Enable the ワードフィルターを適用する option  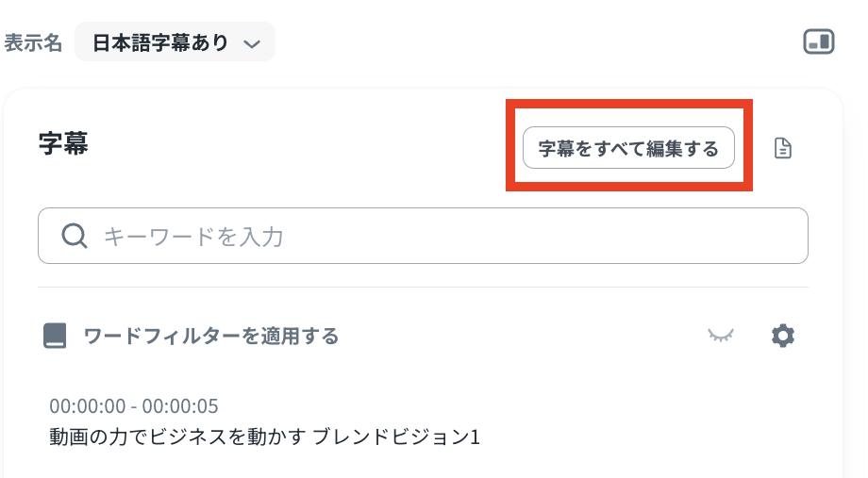[x=210, y=336]
